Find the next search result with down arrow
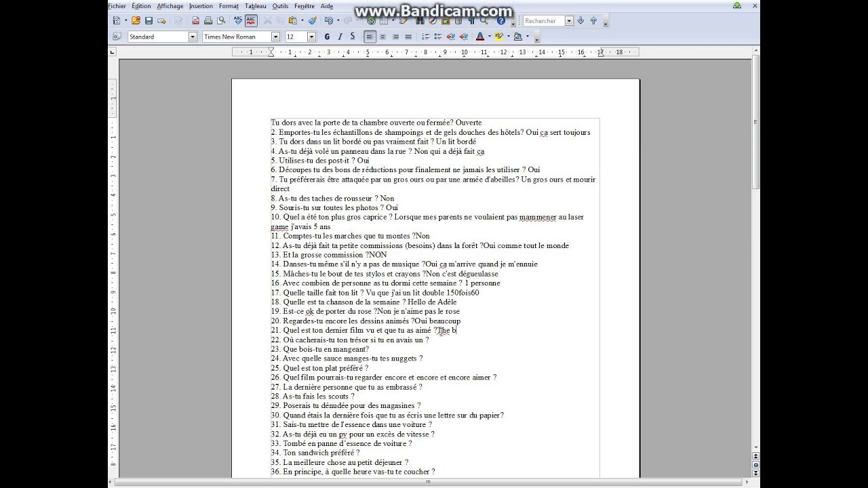The width and height of the screenshot is (868, 488). [580, 21]
